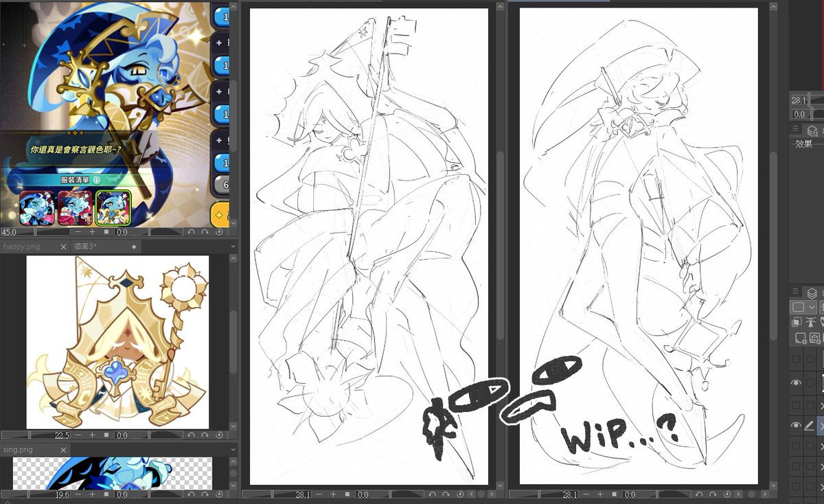Rotate middle sketch canvas left

click(x=432, y=494)
